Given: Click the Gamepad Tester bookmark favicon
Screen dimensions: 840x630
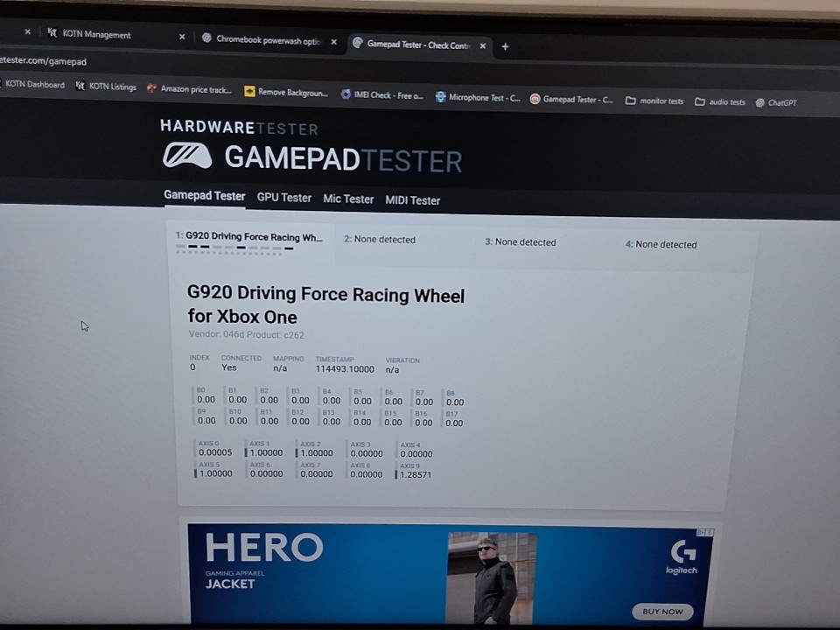Looking at the screenshot, I should point(535,99).
